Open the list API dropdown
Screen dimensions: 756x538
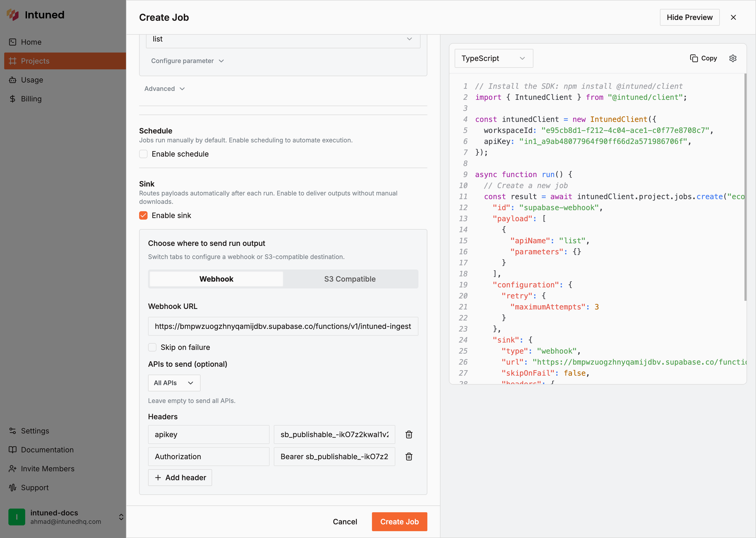point(283,39)
